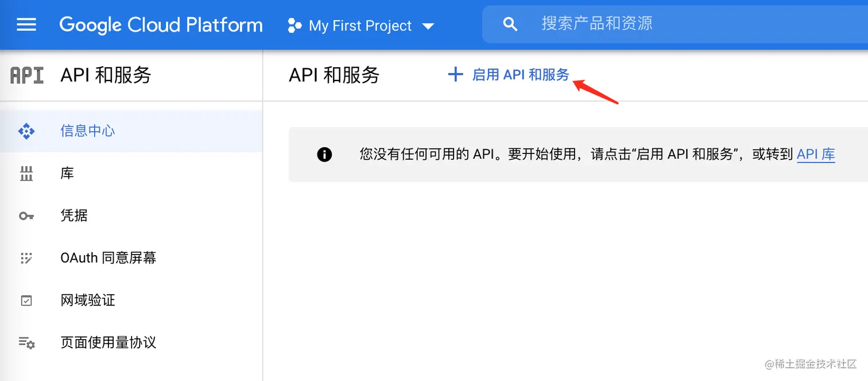Follow the API 库 link
The width and height of the screenshot is (868, 381).
(816, 154)
